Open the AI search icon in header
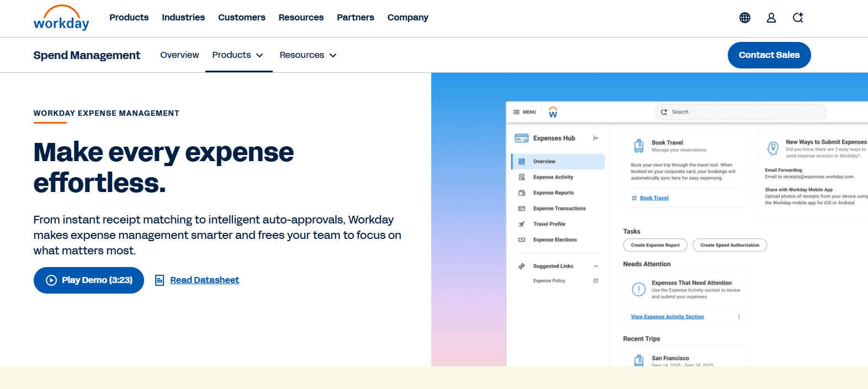Screen dimensions: 868x389 pos(798,18)
